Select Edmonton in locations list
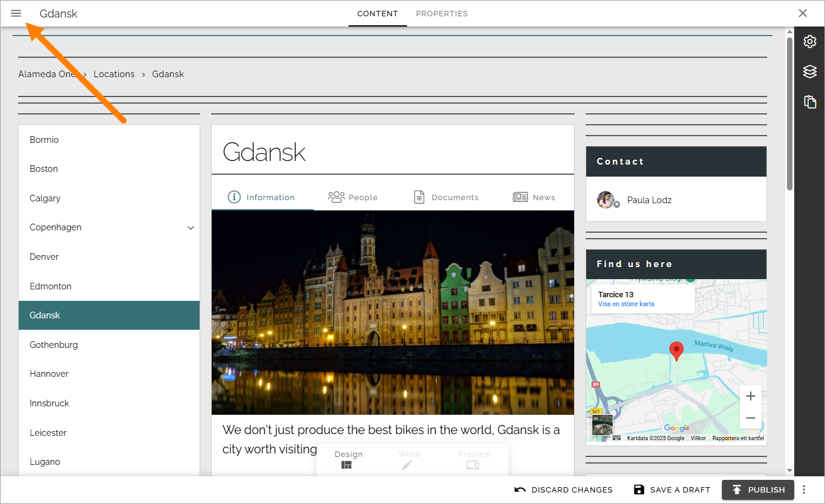This screenshot has height=504, width=825. point(109,286)
